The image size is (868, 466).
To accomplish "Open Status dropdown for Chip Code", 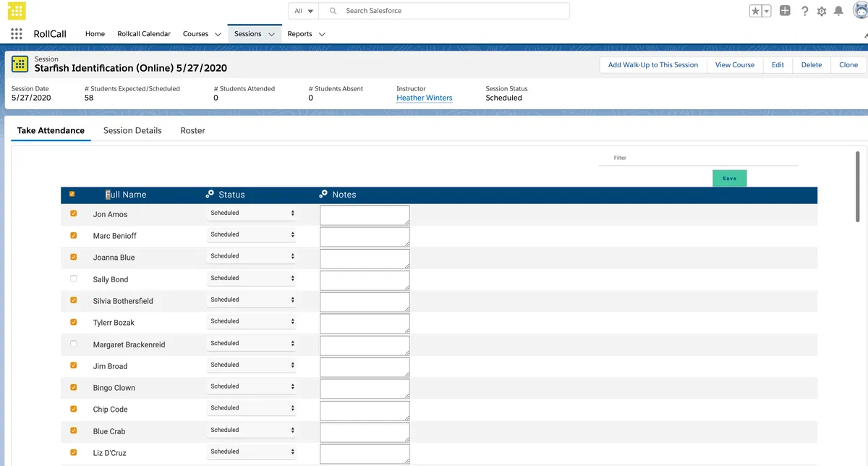I will 252,409.
